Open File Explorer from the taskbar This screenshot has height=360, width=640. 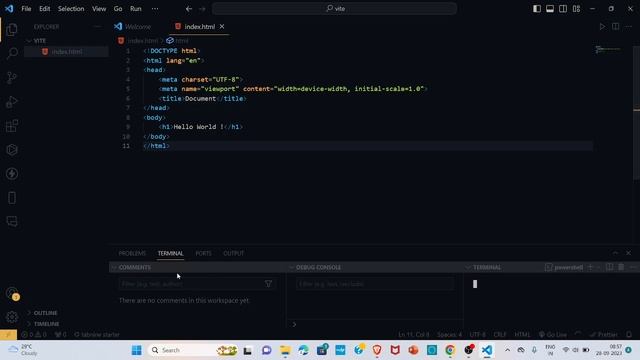pyautogui.click(x=285, y=350)
